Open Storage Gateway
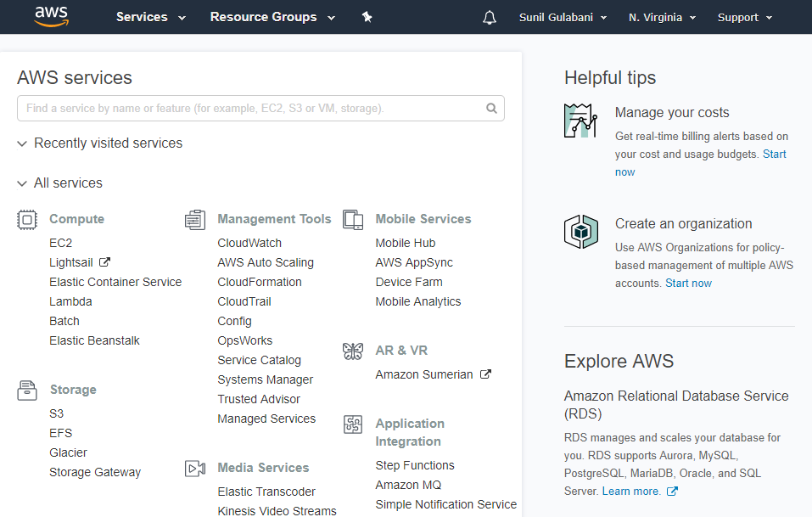 95,472
